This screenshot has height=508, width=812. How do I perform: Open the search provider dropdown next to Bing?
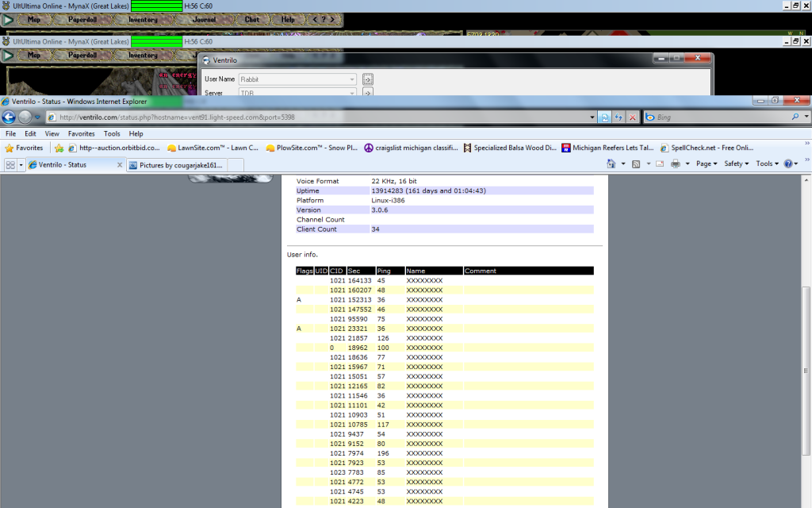[806, 117]
